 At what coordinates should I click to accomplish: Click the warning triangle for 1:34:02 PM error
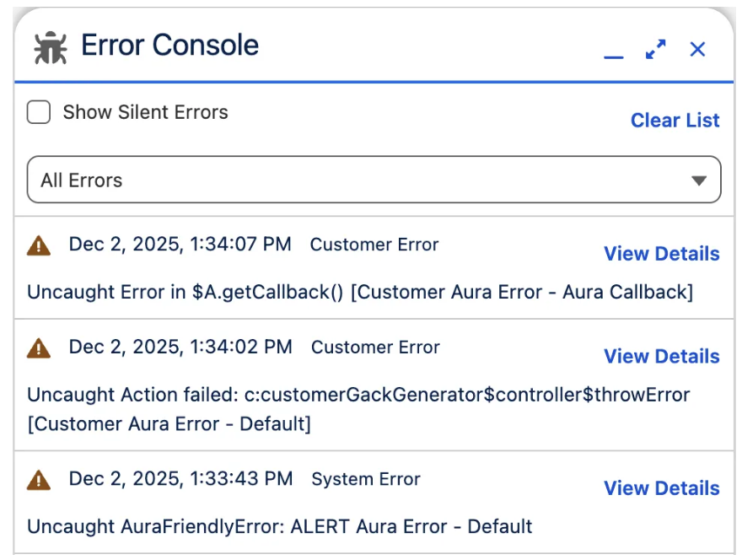[x=39, y=347]
